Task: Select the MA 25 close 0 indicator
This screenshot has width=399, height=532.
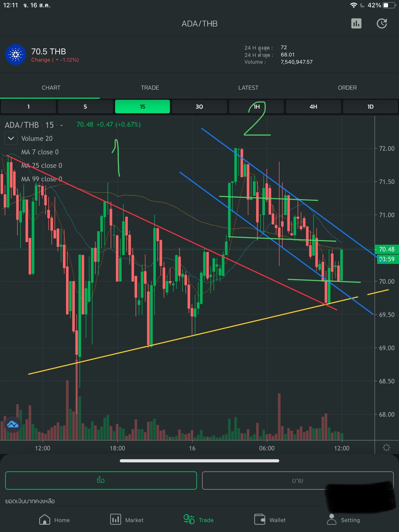Action: pos(41,165)
